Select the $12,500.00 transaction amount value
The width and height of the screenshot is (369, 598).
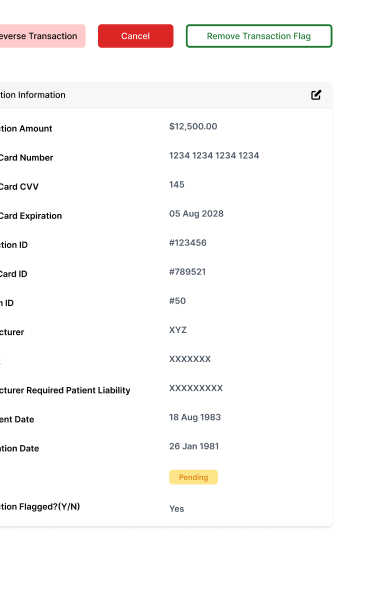[x=193, y=126]
